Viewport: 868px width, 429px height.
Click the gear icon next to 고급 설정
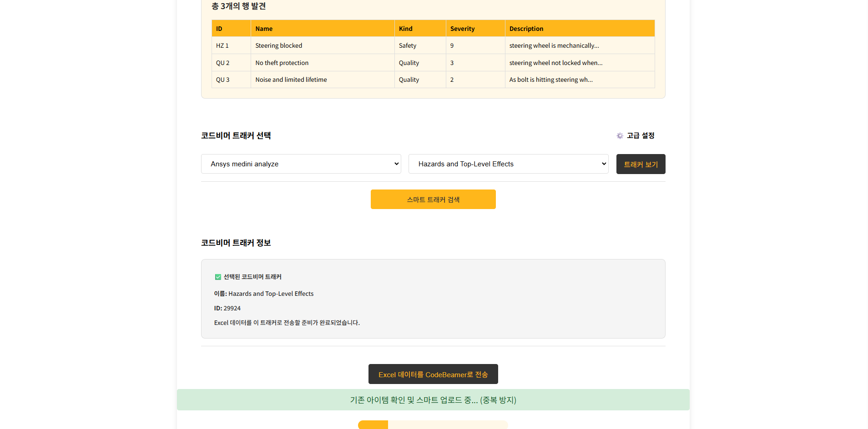[x=620, y=135]
